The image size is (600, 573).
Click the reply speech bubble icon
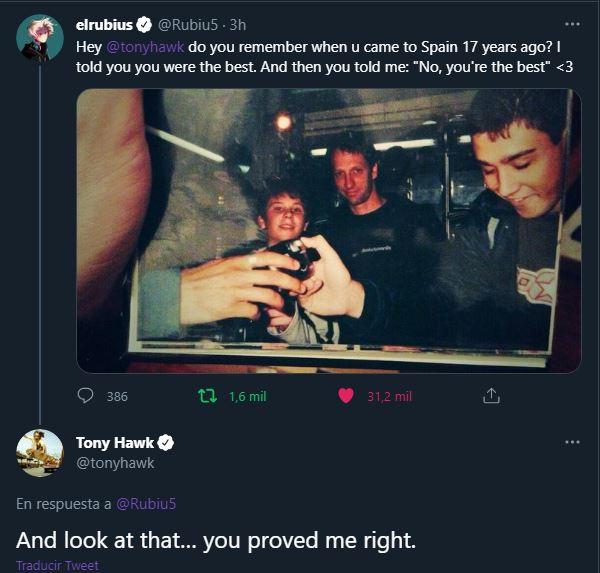[86, 396]
